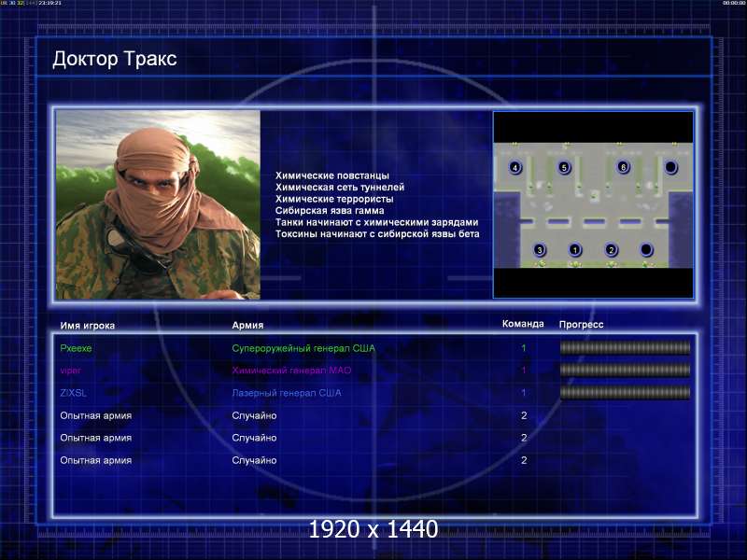Select start position 1 on the minimap
Image resolution: width=747 pixels, height=560 pixels.
click(x=575, y=249)
